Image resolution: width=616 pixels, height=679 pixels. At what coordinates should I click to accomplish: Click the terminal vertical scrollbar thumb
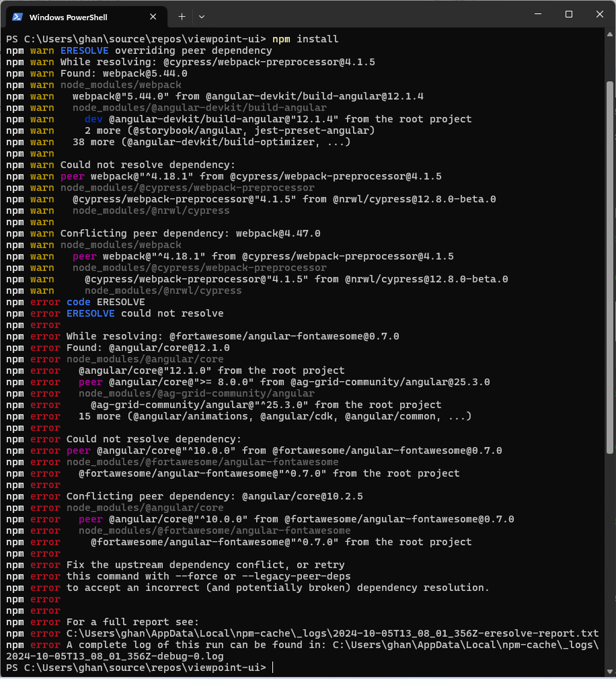[609, 267]
